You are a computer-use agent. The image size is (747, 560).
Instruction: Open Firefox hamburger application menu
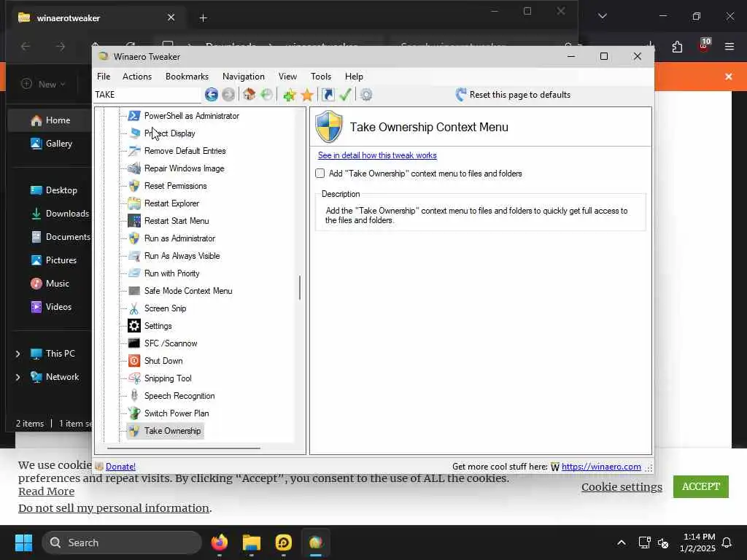[x=729, y=47]
